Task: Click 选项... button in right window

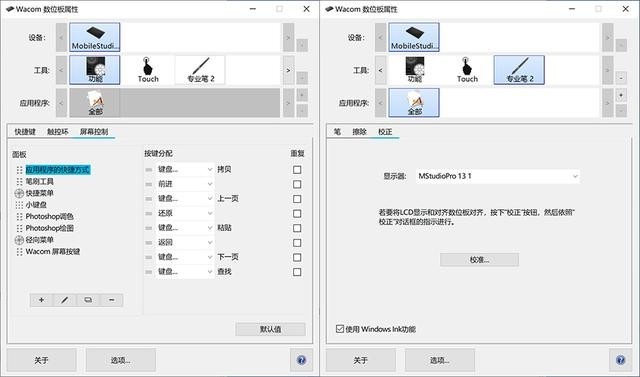Action: pyautogui.click(x=440, y=360)
